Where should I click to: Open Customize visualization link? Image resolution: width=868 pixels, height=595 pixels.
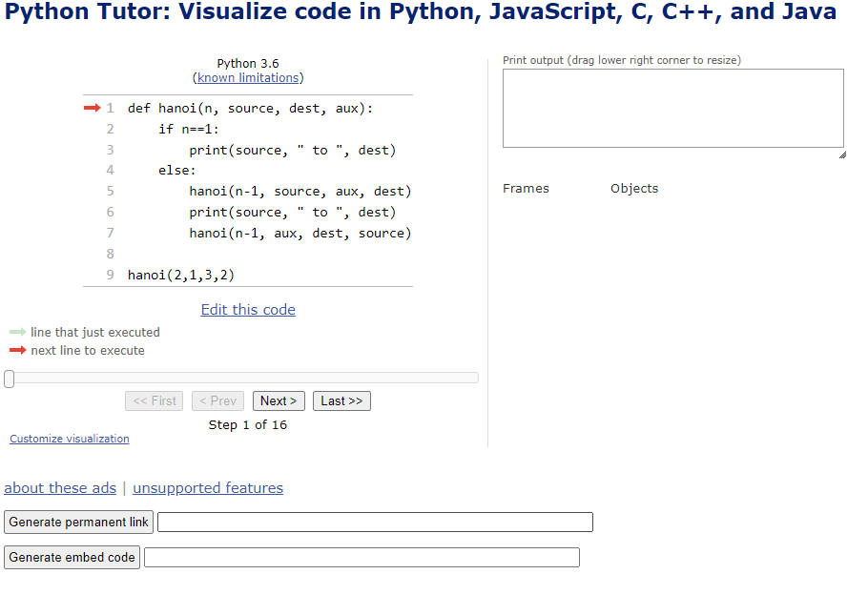point(70,439)
